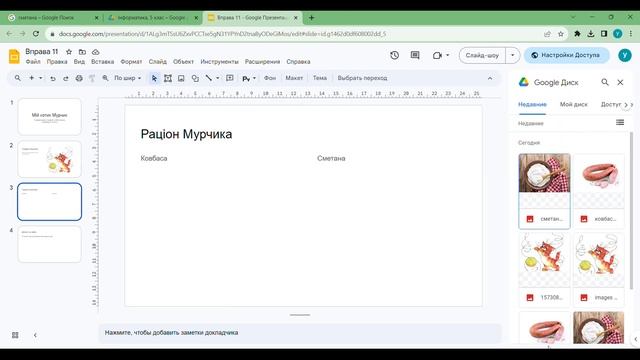Activate paint format tool
This screenshot has width=640, height=360.
tap(92, 78)
